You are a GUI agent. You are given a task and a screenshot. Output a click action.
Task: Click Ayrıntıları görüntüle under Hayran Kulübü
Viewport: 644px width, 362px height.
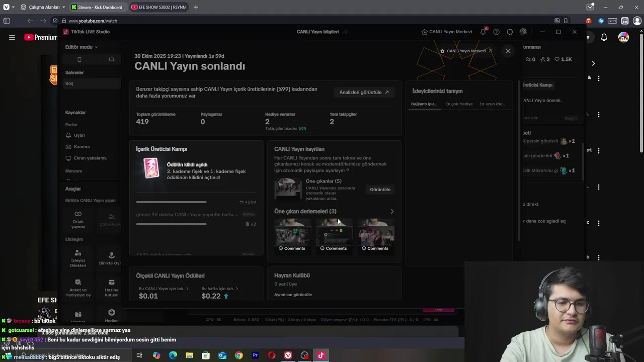(293, 295)
